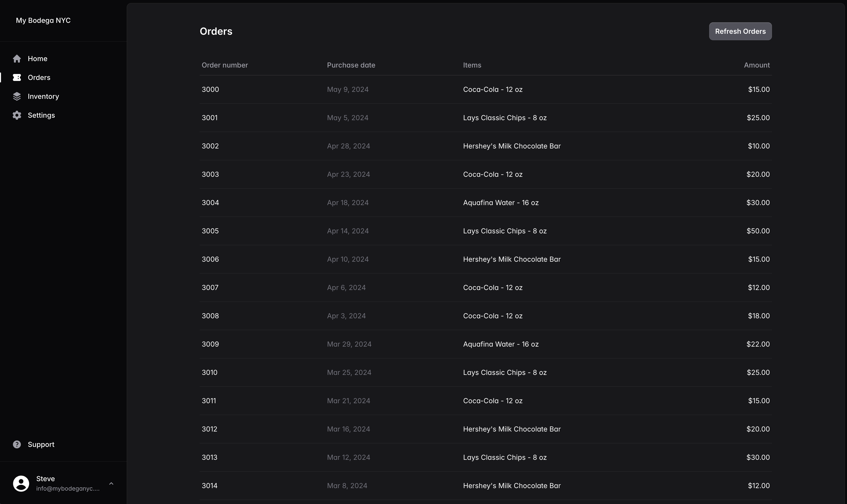Click the Apr 14, 2024 purchase date
The width and height of the screenshot is (847, 504).
tap(347, 231)
